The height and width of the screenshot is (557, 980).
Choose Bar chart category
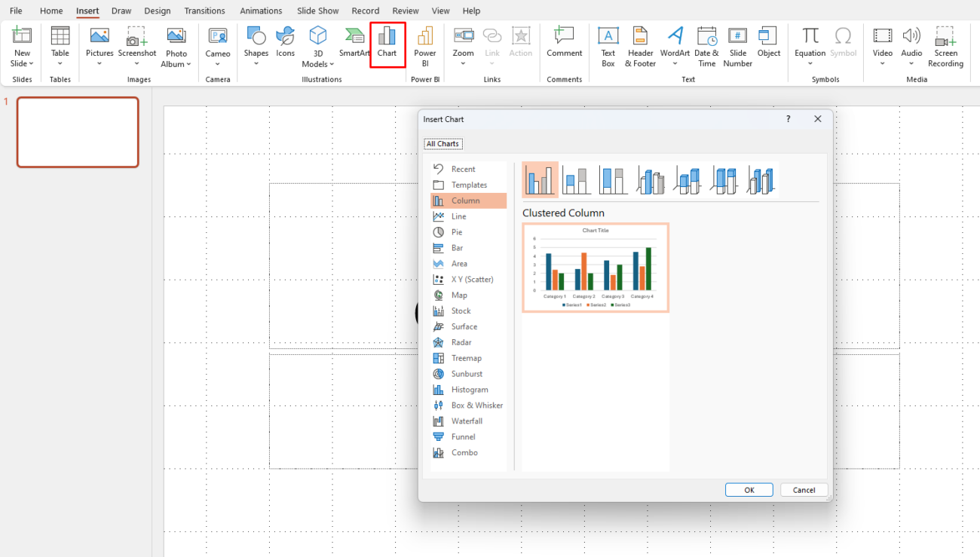(x=468, y=248)
